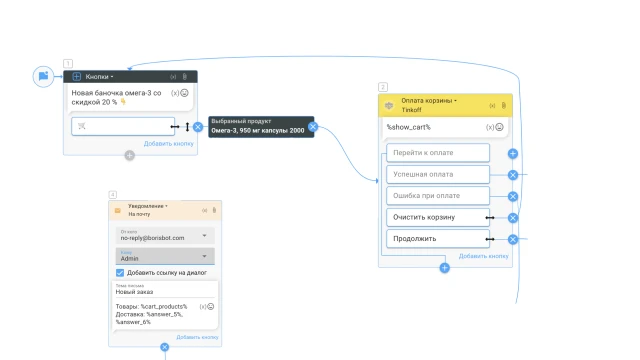Open the Кнопки block type dropdown
The width and height of the screenshot is (640, 360).
99,77
